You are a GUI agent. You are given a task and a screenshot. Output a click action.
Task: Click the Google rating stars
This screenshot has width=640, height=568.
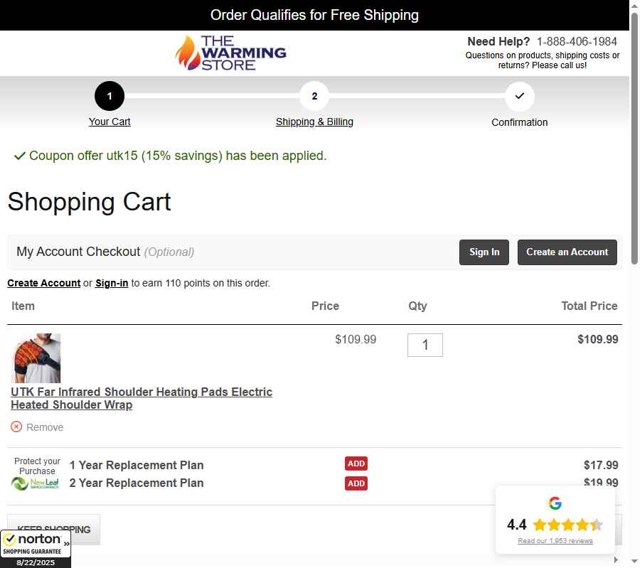click(568, 524)
